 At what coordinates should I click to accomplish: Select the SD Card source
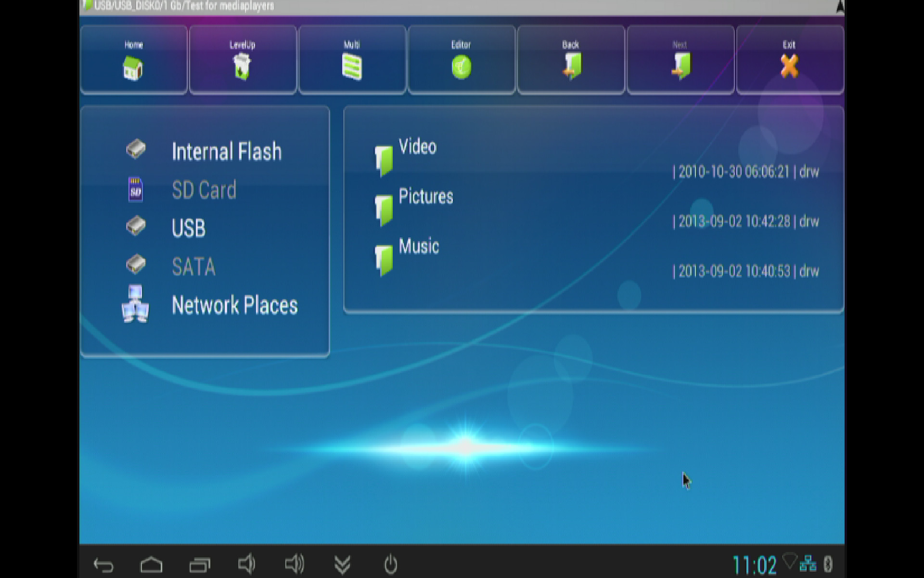point(204,190)
